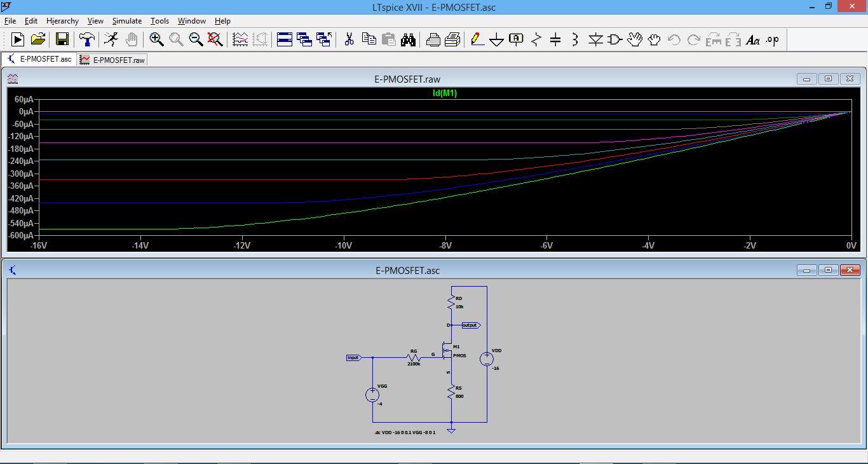This screenshot has width=868, height=464.
Task: Click the Save floppy disk icon
Action: (x=62, y=40)
